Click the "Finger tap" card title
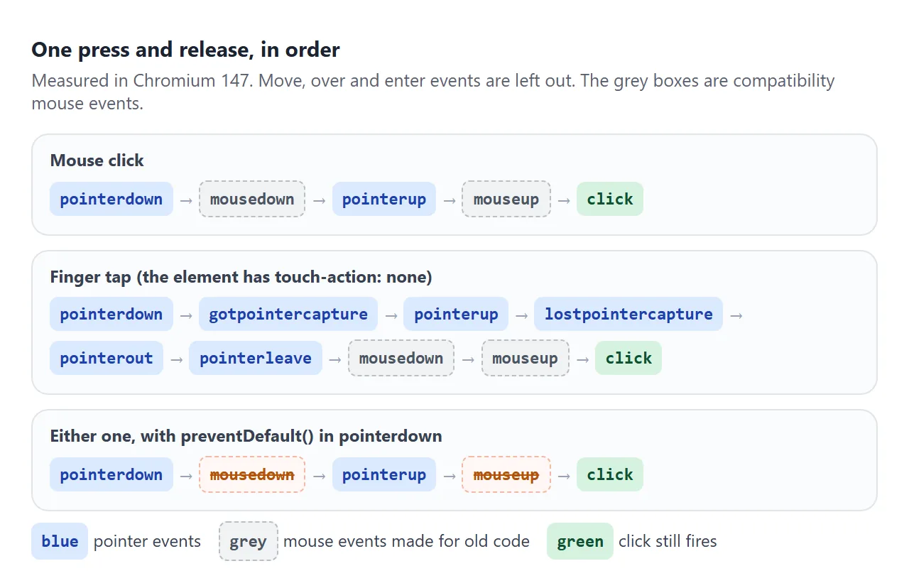Screen dimensions: 909x588 click(241, 277)
